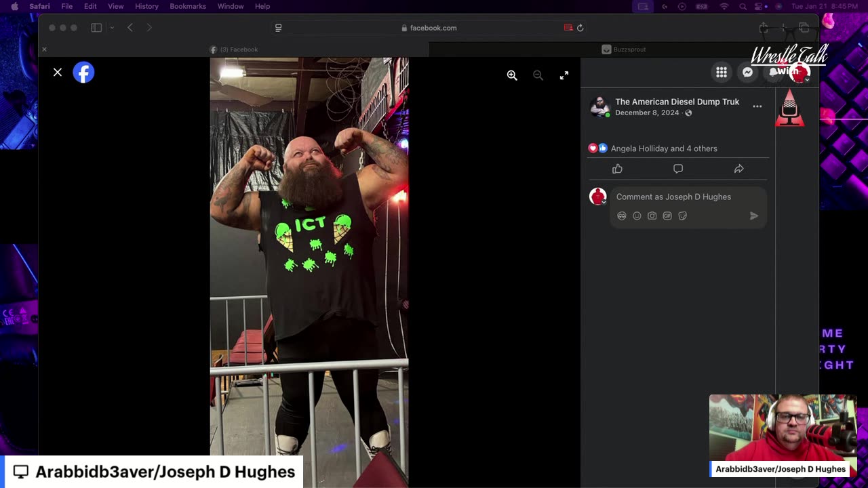868x488 pixels.
Task: Click the red extension icon in address bar
Action: click(x=568, y=28)
